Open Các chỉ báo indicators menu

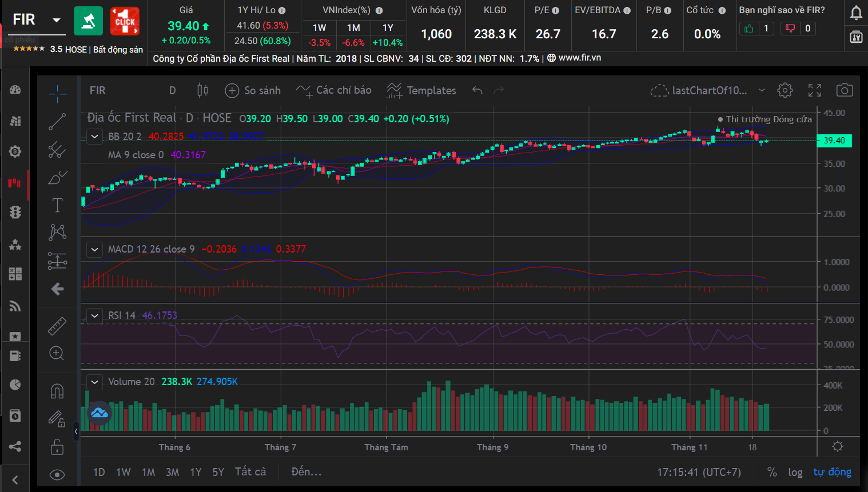pos(334,90)
